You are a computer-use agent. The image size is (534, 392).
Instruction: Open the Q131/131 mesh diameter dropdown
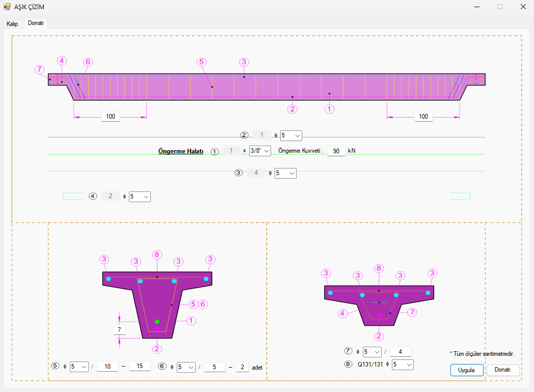[403, 365]
